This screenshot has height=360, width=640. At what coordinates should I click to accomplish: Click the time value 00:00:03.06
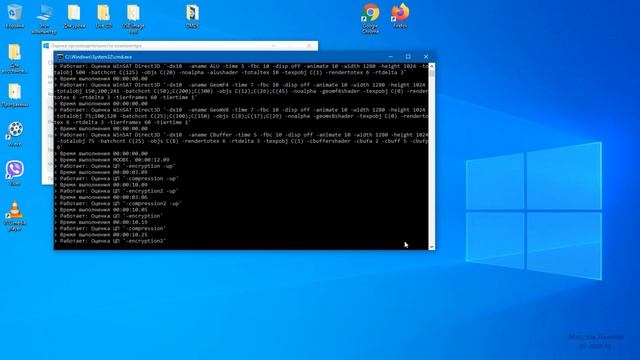pyautogui.click(x=130, y=197)
